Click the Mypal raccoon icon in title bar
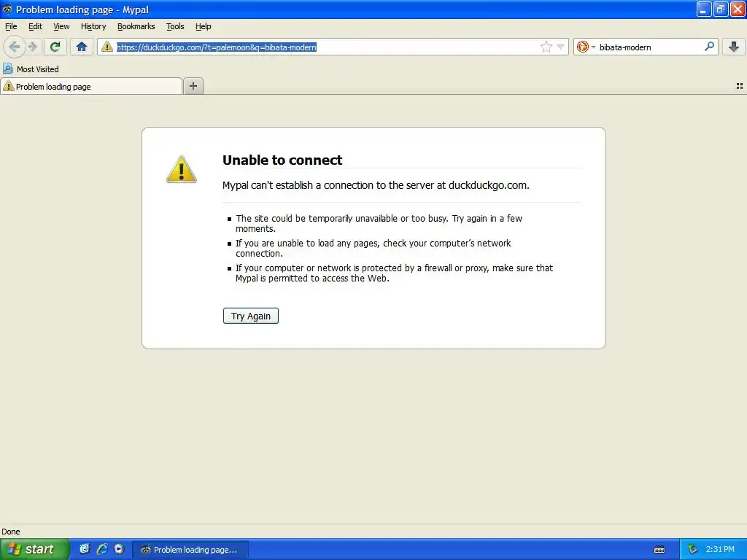 tap(7, 9)
